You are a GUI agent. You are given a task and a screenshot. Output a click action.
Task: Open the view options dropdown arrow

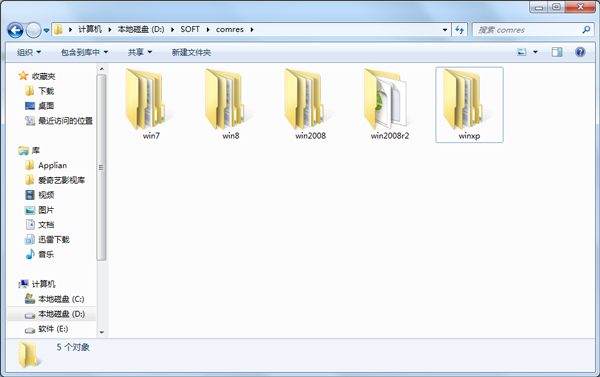[x=535, y=52]
